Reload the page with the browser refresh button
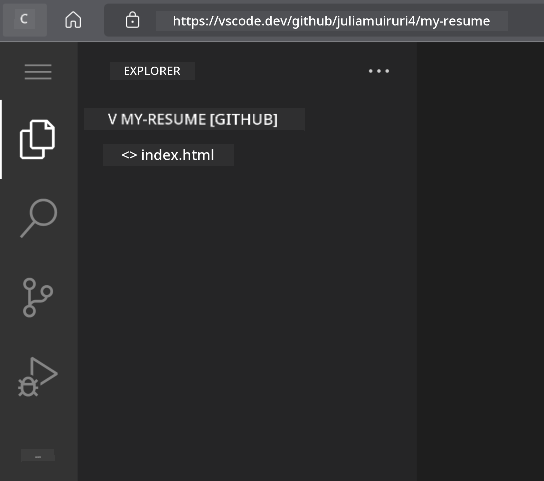The width and height of the screenshot is (544, 481). (24, 19)
